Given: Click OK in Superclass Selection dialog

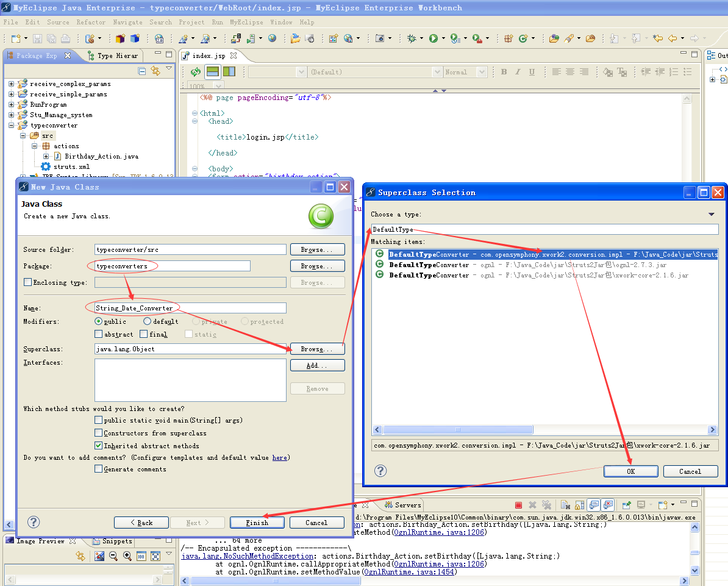Looking at the screenshot, I should (631, 471).
